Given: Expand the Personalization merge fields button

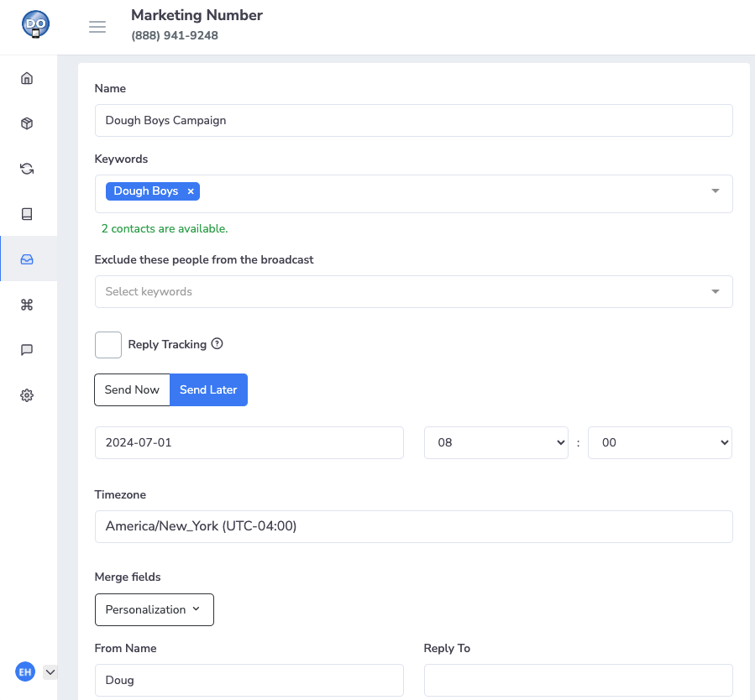Looking at the screenshot, I should tap(154, 610).
